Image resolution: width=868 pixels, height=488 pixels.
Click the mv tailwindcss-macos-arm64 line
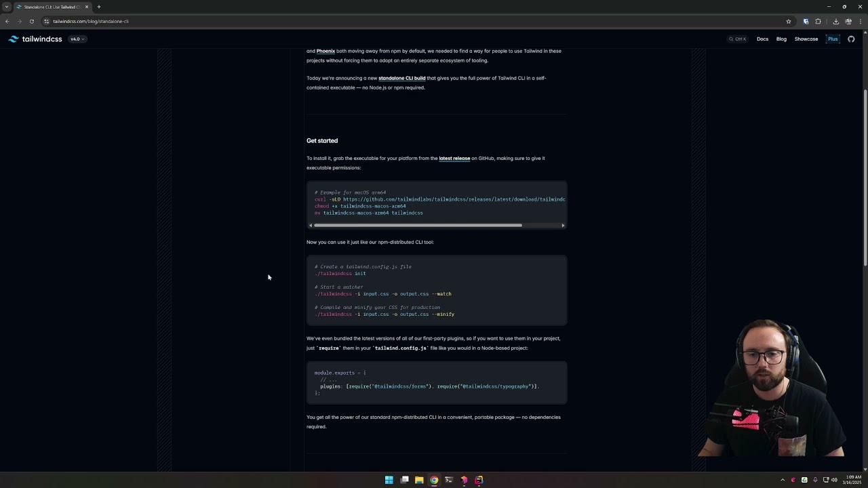pyautogui.click(x=368, y=213)
